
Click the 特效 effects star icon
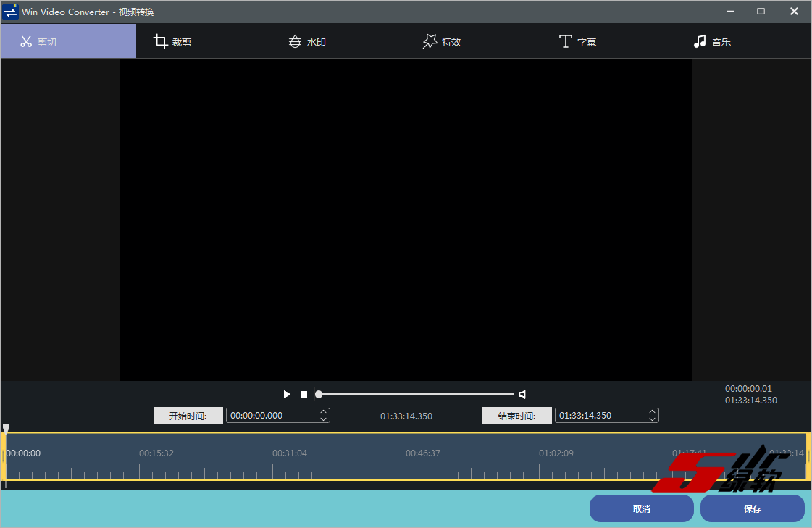click(430, 42)
